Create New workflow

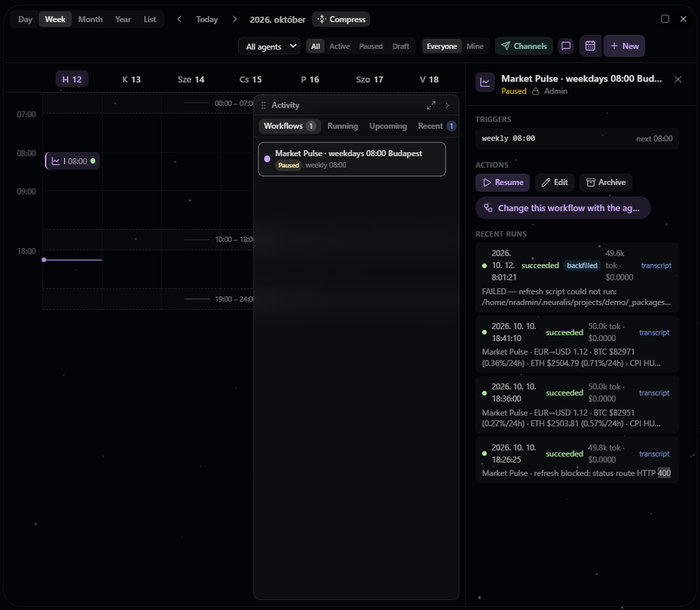pyautogui.click(x=624, y=46)
